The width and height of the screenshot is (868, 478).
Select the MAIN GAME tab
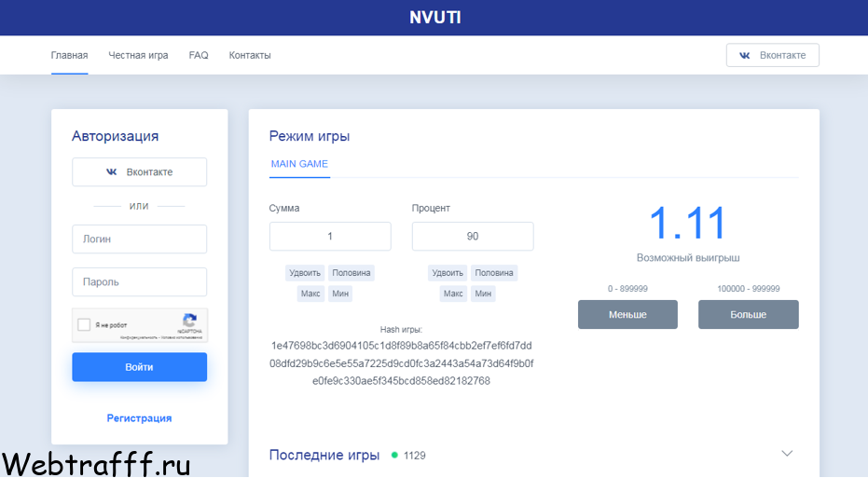(299, 164)
